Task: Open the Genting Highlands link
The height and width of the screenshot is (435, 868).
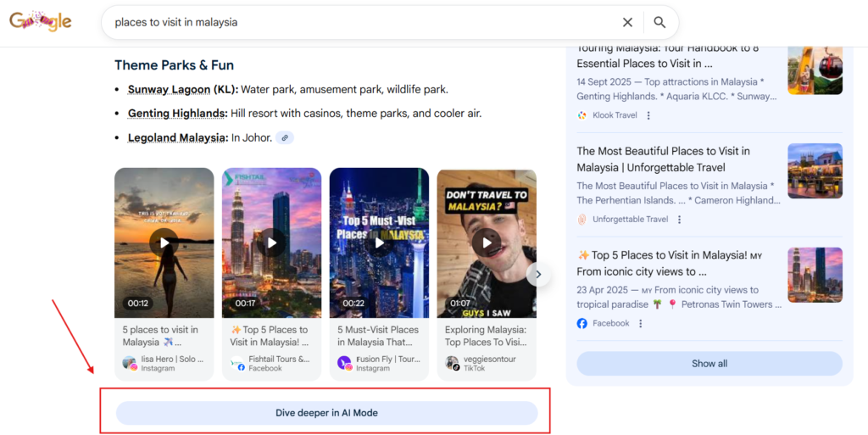Action: click(177, 114)
